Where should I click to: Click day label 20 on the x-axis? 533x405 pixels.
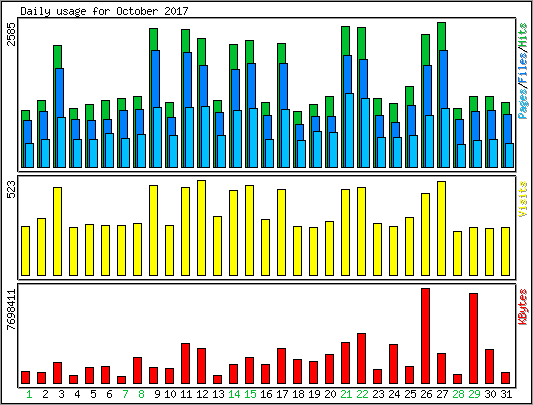pyautogui.click(x=330, y=394)
